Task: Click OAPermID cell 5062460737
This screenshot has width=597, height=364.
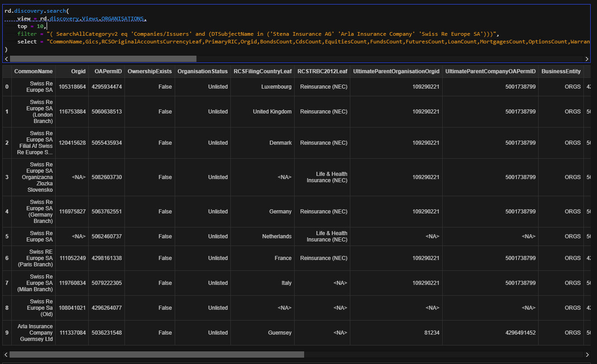Action: coord(107,236)
